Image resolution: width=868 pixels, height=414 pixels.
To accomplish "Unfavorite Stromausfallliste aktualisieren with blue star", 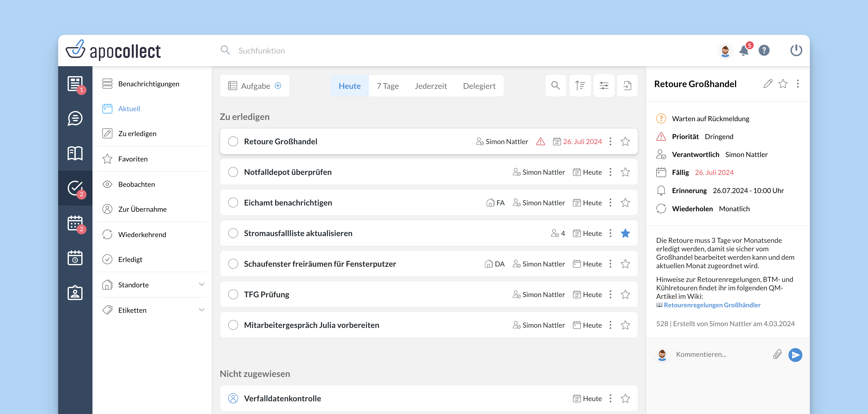I will click(625, 233).
